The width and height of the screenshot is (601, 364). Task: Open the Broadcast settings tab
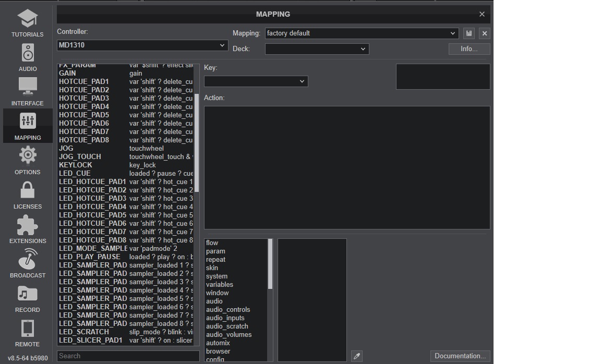pos(28,264)
